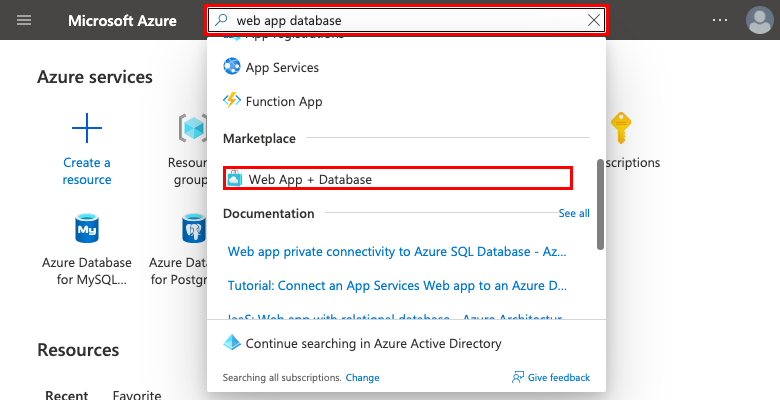Continue searching in Azure Active Directory

pyautogui.click(x=372, y=343)
